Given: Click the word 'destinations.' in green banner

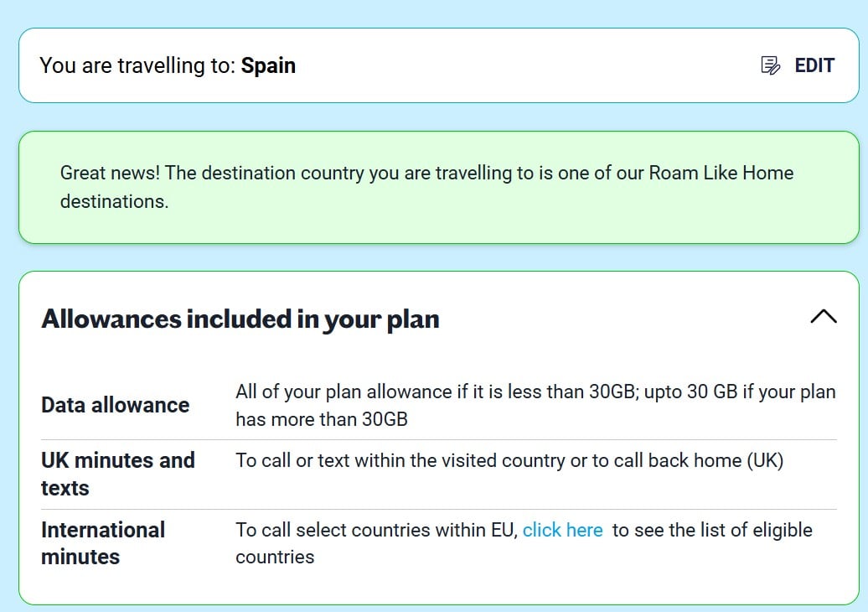Looking at the screenshot, I should 114,201.
